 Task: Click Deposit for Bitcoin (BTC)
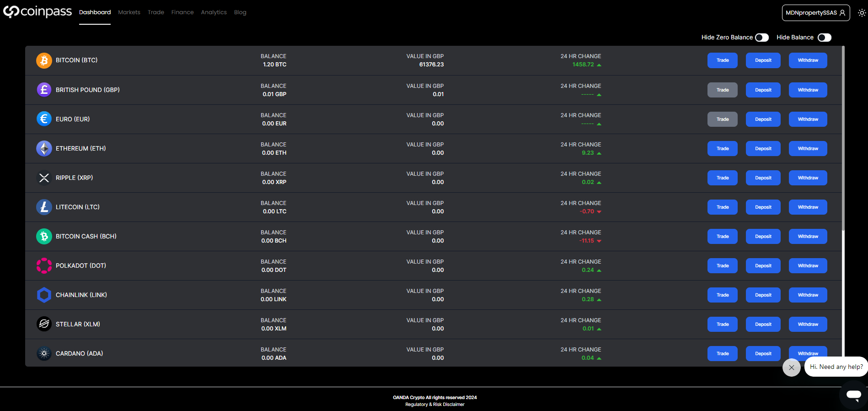pos(763,60)
